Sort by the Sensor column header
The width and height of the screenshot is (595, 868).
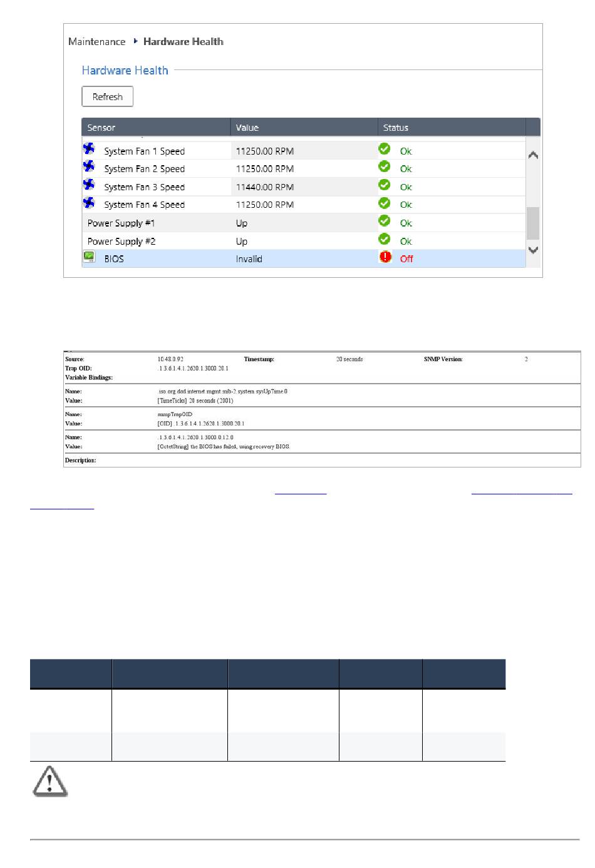tap(156, 128)
